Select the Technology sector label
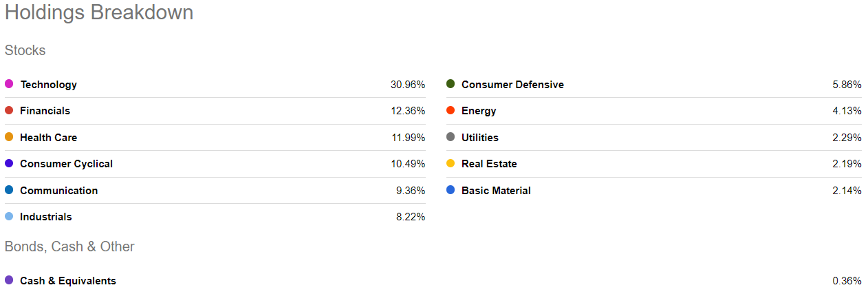868x294 pixels. pos(49,85)
